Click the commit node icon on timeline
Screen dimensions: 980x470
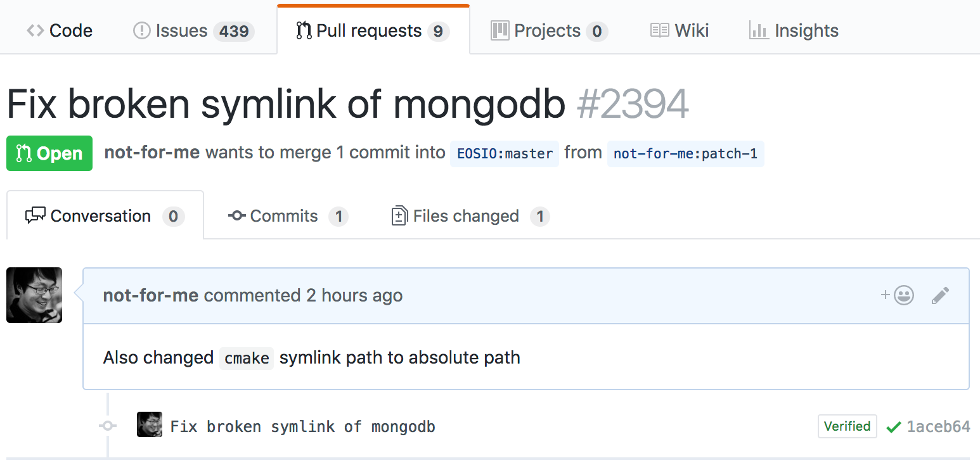coord(108,426)
